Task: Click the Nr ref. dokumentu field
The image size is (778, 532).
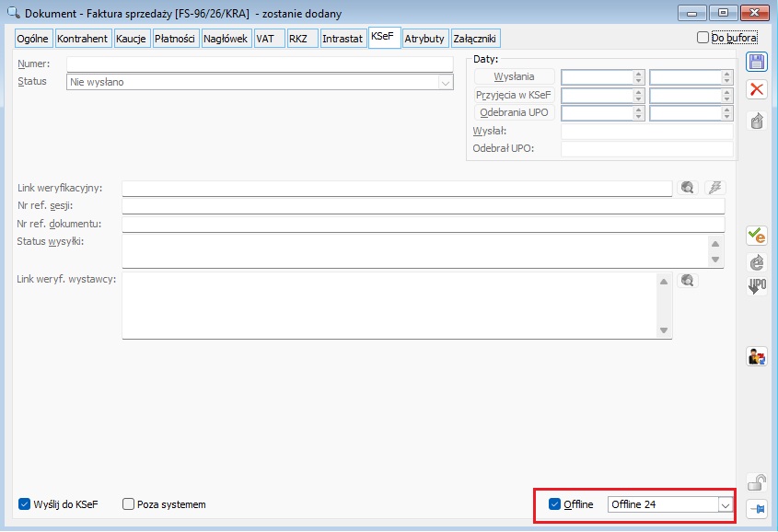Action: (x=424, y=224)
